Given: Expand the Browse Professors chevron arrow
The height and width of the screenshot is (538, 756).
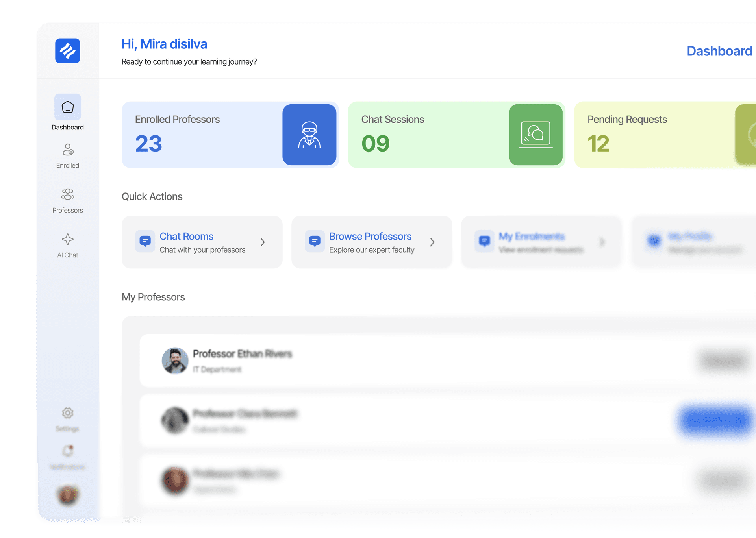Looking at the screenshot, I should [432, 242].
